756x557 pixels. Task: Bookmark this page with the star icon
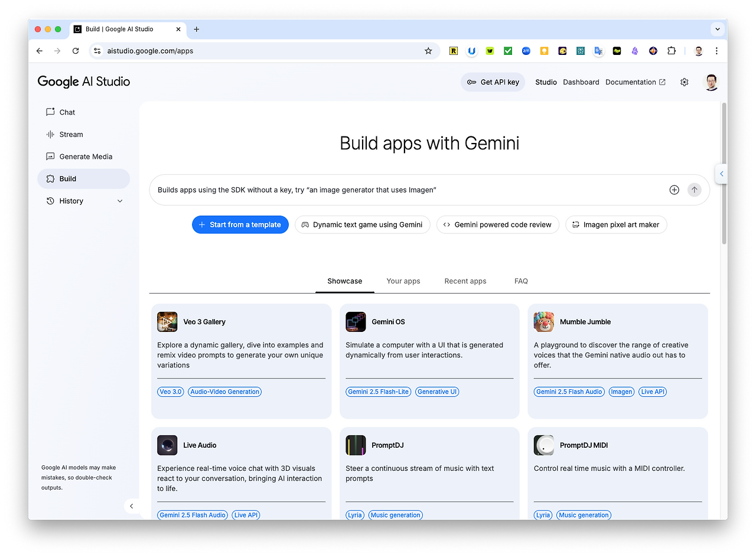pos(428,51)
